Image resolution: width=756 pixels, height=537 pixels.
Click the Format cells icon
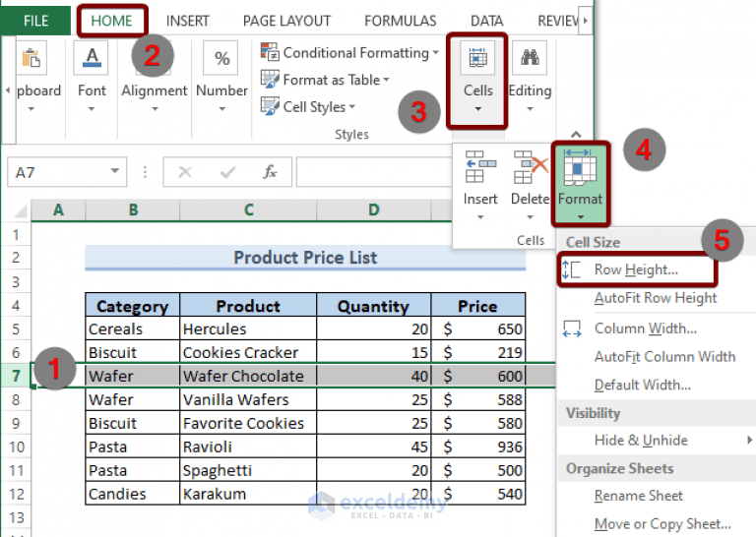[580, 166]
